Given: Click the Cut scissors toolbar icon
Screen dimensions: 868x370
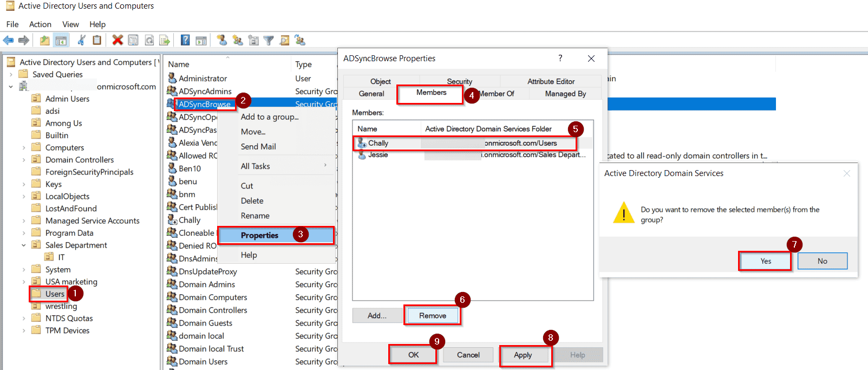Looking at the screenshot, I should pos(81,40).
